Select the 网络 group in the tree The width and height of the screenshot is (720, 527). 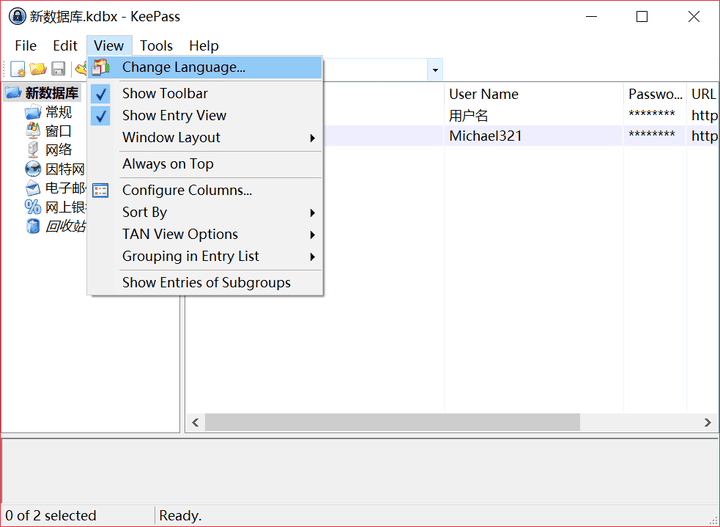coord(58,150)
